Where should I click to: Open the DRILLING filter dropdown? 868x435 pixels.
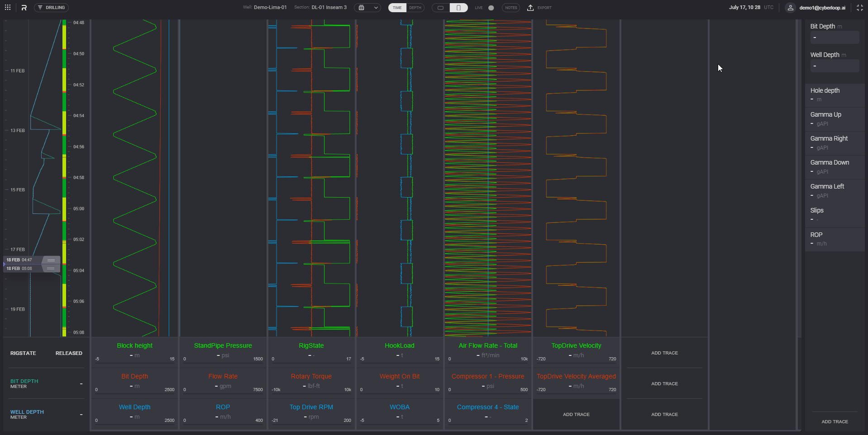51,8
